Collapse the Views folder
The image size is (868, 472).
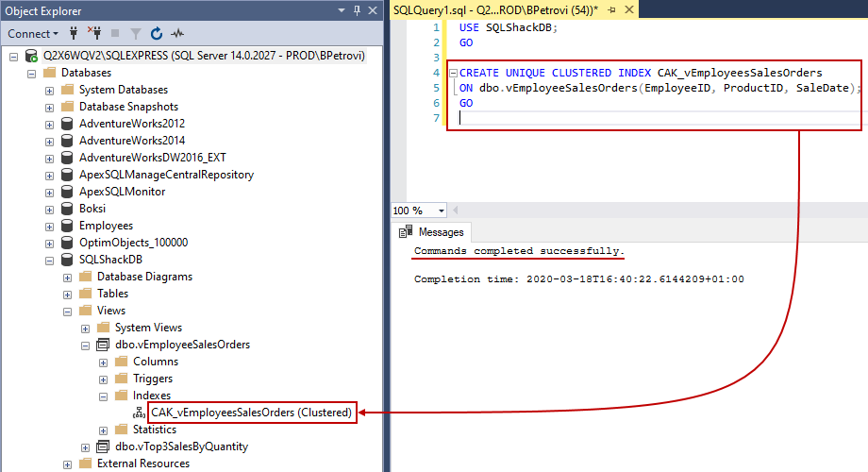[67, 311]
